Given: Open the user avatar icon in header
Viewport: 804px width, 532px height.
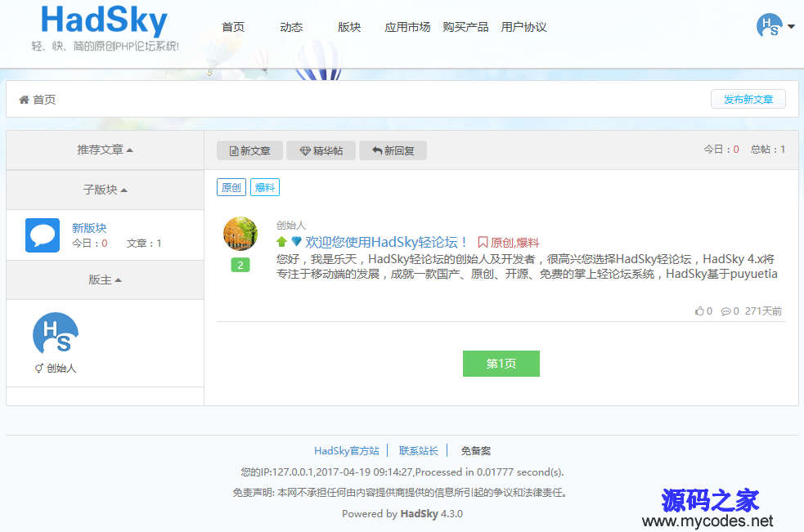Looking at the screenshot, I should 769,25.
